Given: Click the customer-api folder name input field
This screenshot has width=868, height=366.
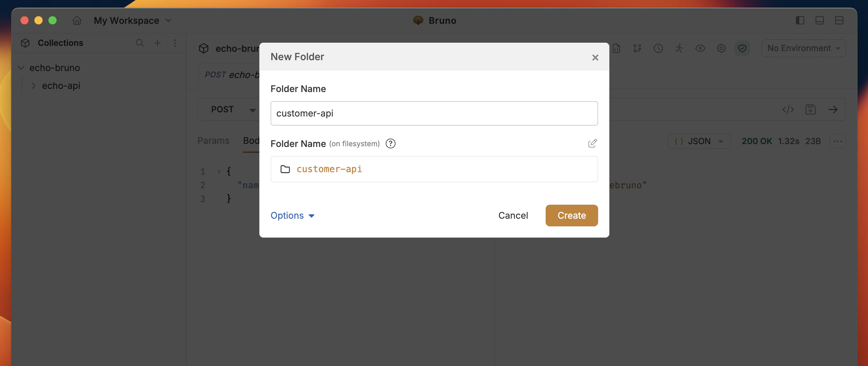Looking at the screenshot, I should (434, 113).
